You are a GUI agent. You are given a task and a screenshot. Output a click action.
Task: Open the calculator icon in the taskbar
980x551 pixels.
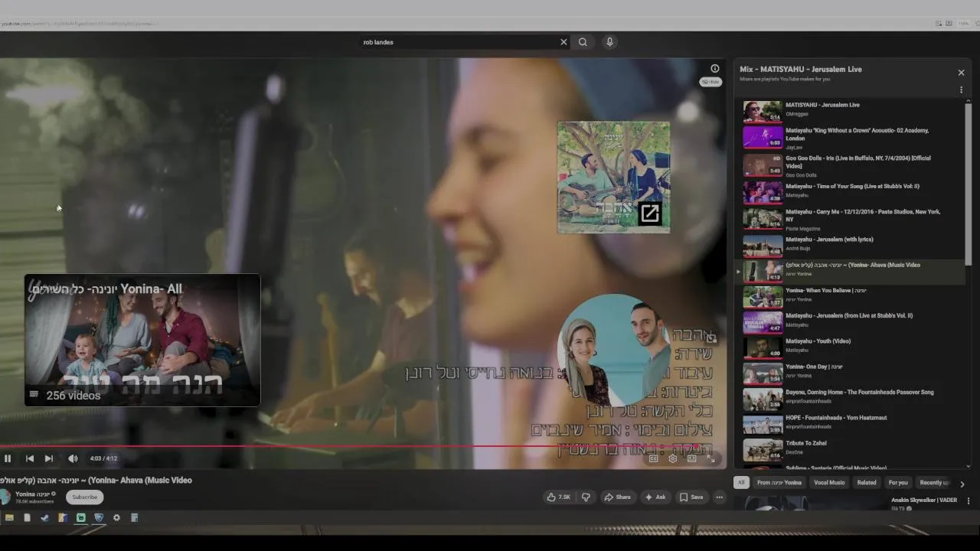tap(134, 518)
